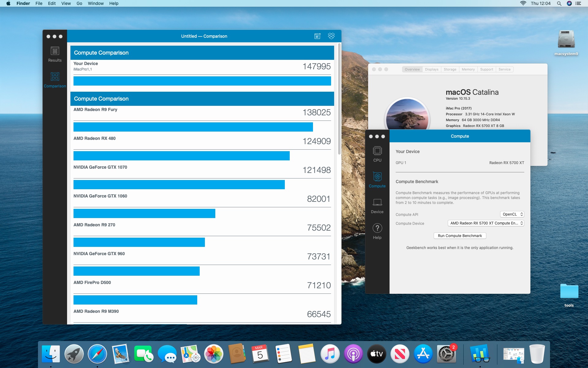Switch to the Displays tab

[x=432, y=69]
